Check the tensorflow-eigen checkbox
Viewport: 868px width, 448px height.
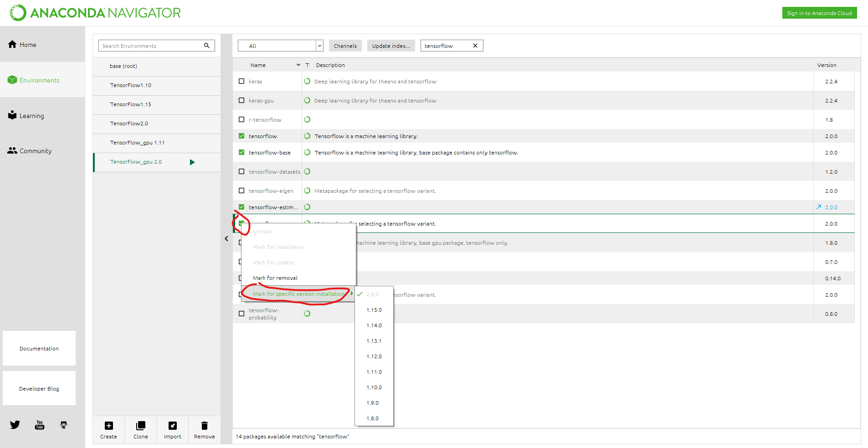pos(241,191)
